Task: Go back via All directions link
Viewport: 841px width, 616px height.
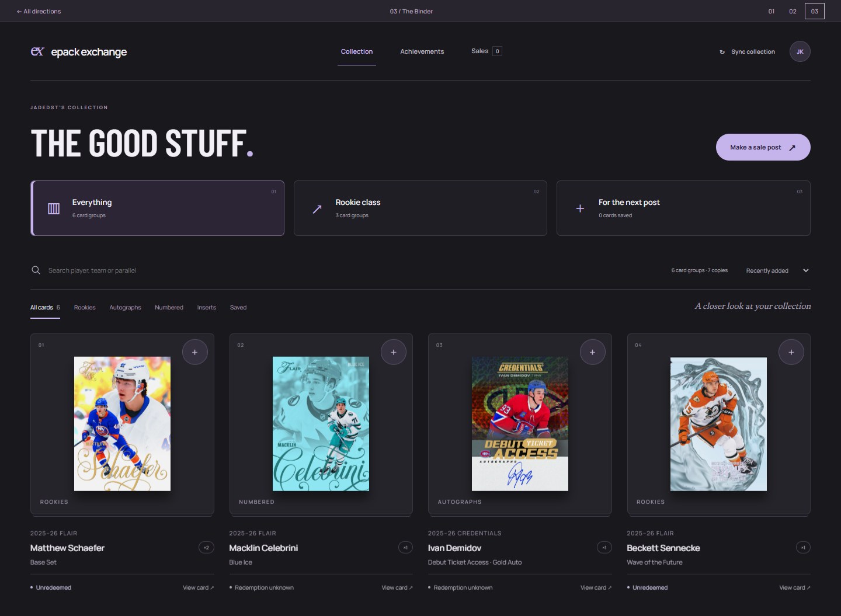Action: pos(39,11)
